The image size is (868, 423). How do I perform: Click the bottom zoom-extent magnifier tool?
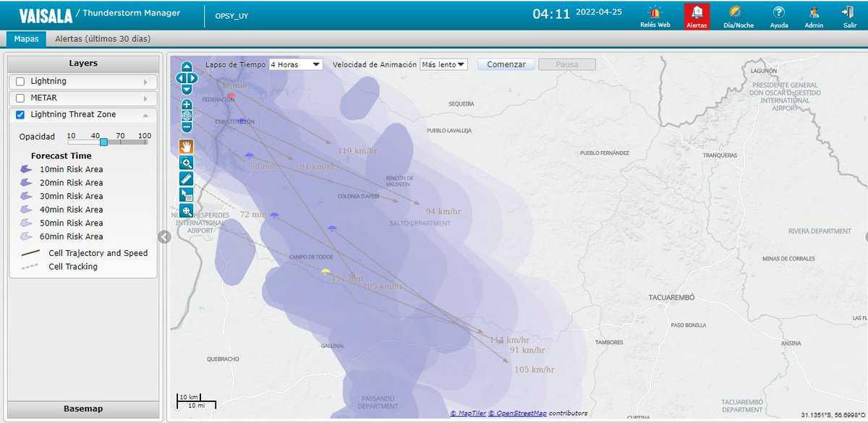point(187,210)
